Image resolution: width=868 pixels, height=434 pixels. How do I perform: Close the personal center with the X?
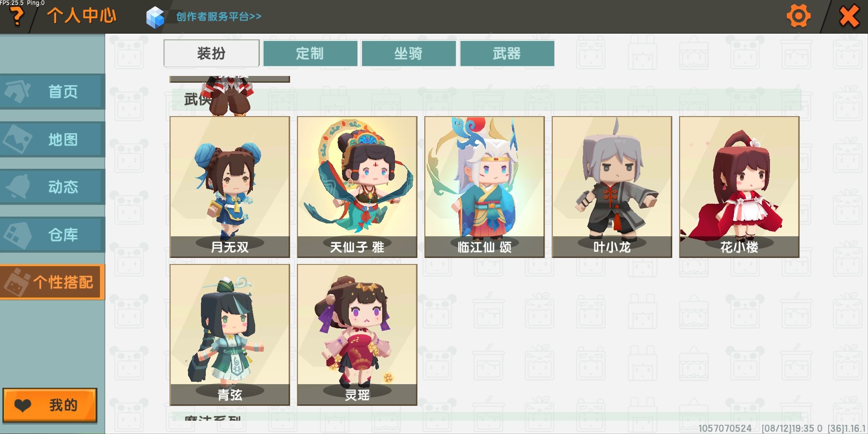(x=849, y=16)
